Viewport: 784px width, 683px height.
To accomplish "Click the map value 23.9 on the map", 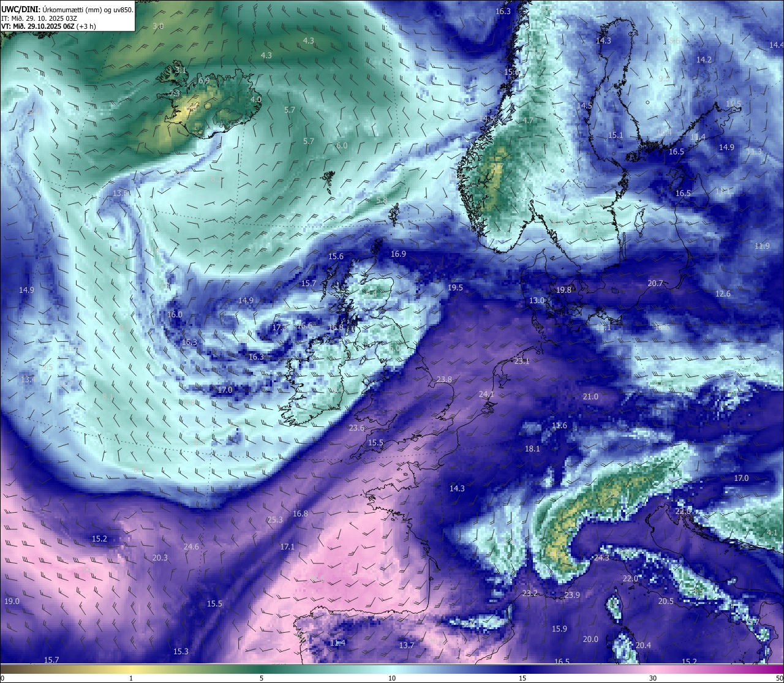I will click(x=572, y=595).
